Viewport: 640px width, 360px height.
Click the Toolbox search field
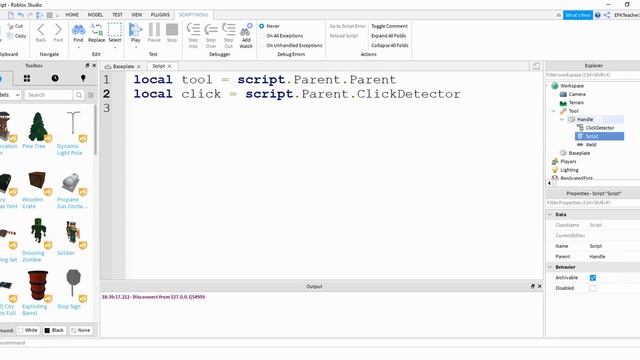click(x=49, y=95)
